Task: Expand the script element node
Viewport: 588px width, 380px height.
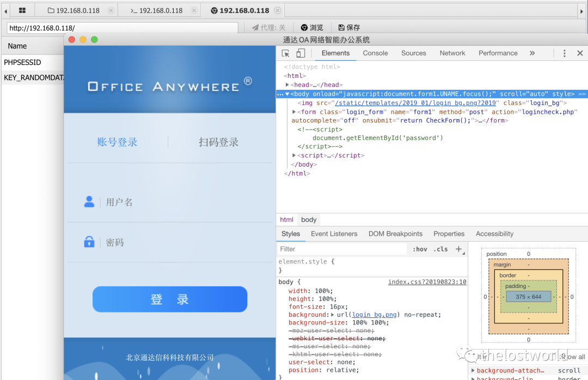Action: (x=294, y=155)
